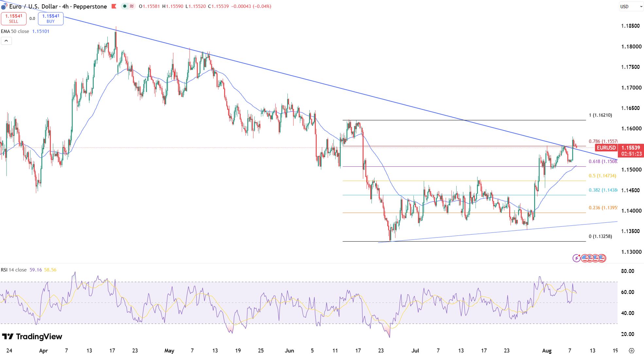Click the red approximately-equal data icon
644x354 pixels.
tap(131, 6)
